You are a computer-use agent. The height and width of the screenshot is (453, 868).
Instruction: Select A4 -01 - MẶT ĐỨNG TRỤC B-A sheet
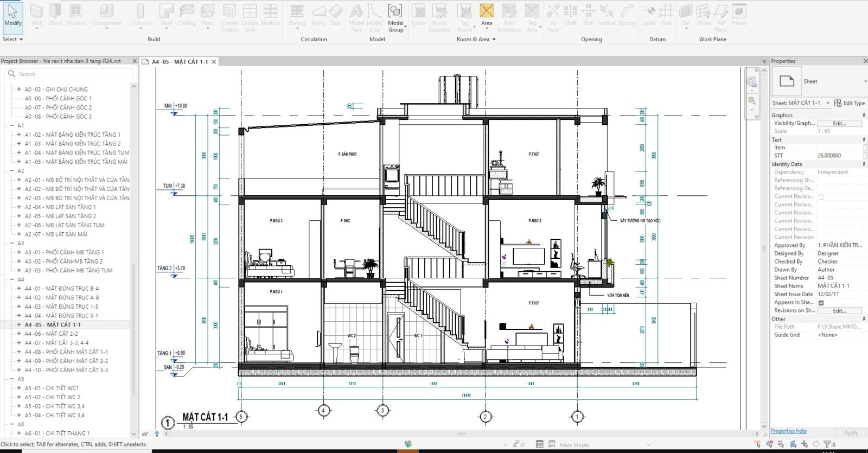[x=62, y=289]
